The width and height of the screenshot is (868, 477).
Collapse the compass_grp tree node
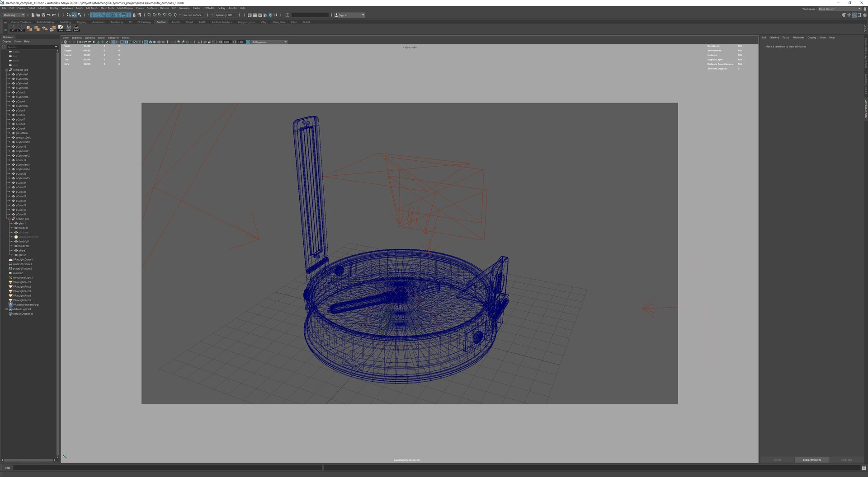coord(7,70)
